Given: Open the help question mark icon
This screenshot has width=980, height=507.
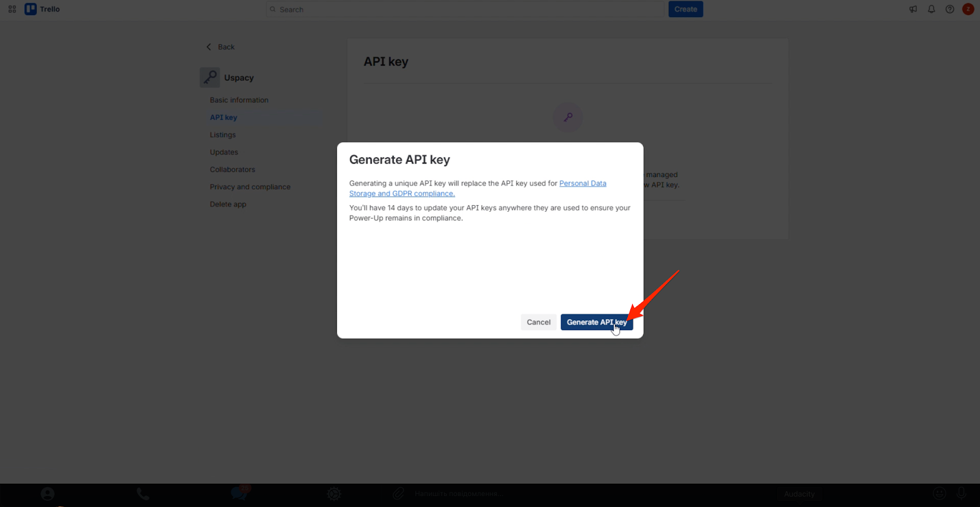Looking at the screenshot, I should pyautogui.click(x=949, y=9).
